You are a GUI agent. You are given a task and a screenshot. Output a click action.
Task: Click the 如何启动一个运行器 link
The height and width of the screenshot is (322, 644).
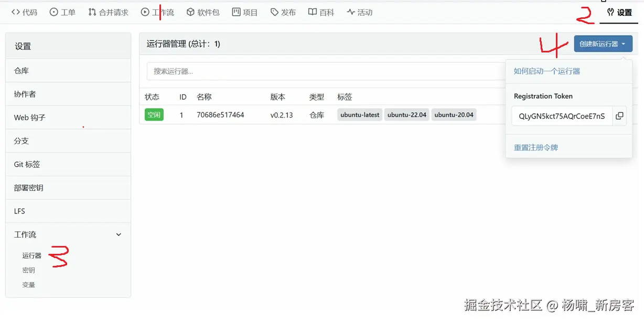(547, 71)
